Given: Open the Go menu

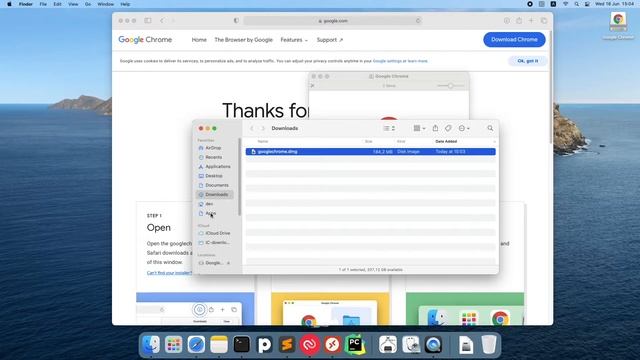Looking at the screenshot, I should [x=88, y=4].
